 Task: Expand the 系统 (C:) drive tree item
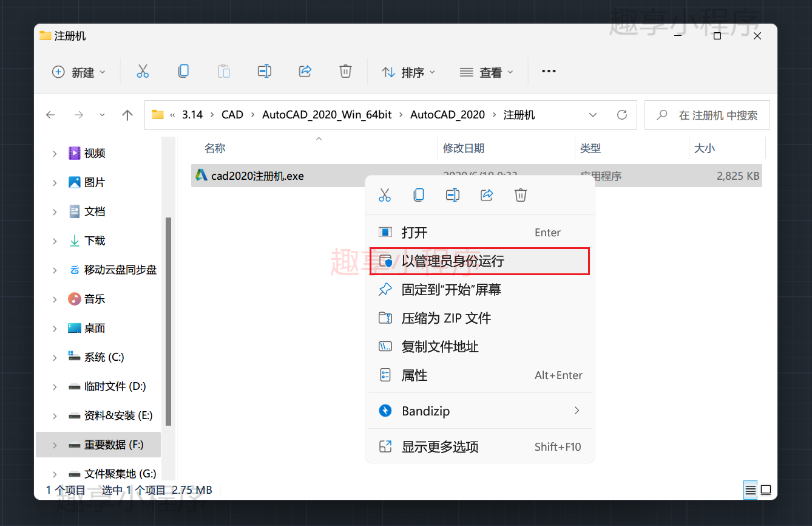pyautogui.click(x=55, y=358)
